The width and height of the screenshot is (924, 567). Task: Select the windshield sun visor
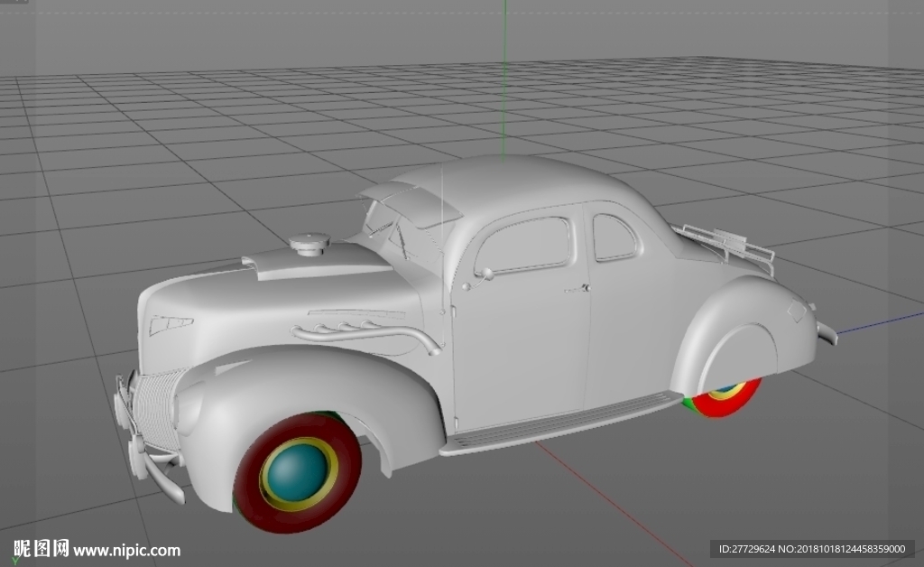pyautogui.click(x=411, y=203)
